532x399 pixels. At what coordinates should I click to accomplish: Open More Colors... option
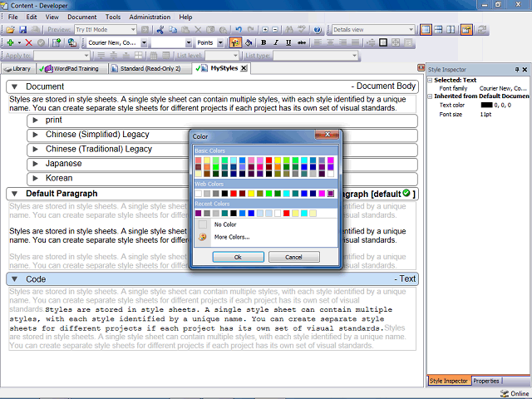coord(232,237)
